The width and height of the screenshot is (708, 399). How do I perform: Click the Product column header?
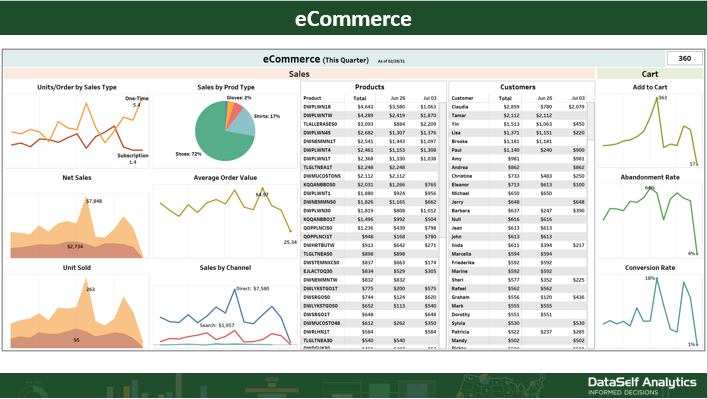[312, 98]
